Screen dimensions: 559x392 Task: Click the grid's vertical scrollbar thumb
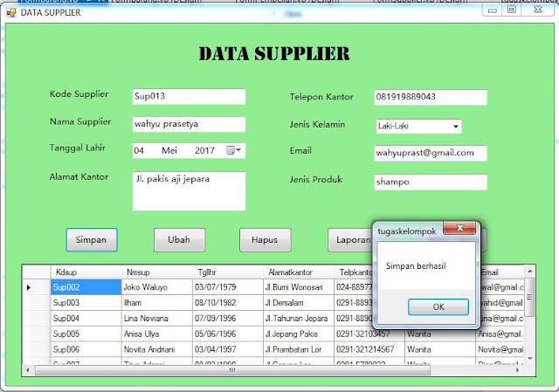point(530,297)
